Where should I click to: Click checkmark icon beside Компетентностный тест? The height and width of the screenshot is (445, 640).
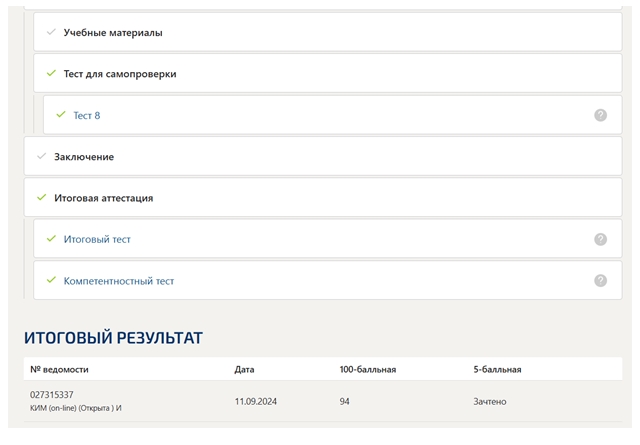click(x=51, y=280)
